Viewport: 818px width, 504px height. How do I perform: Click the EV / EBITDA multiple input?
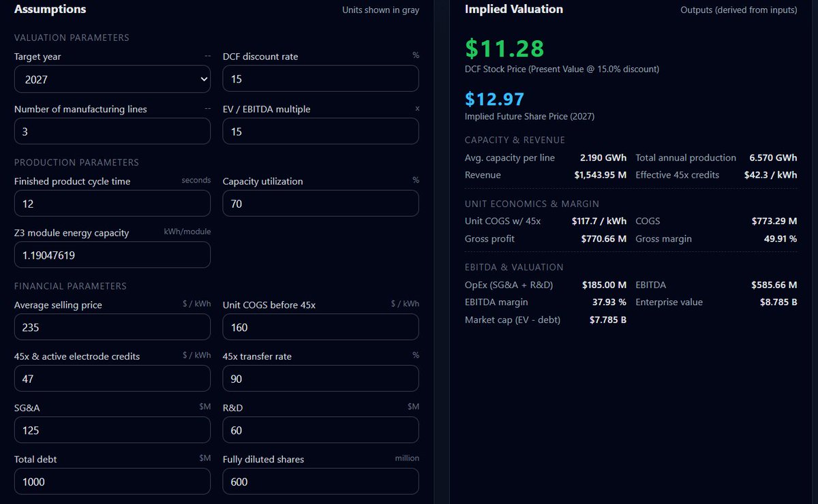coord(321,131)
